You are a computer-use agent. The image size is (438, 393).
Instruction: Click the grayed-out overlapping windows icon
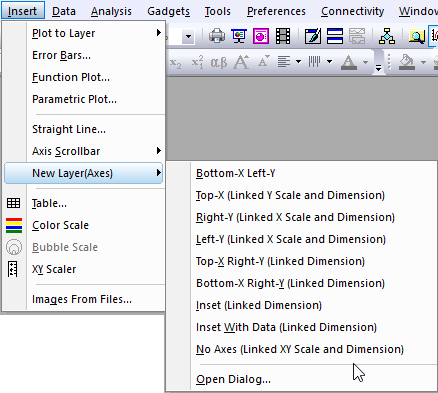357,36
